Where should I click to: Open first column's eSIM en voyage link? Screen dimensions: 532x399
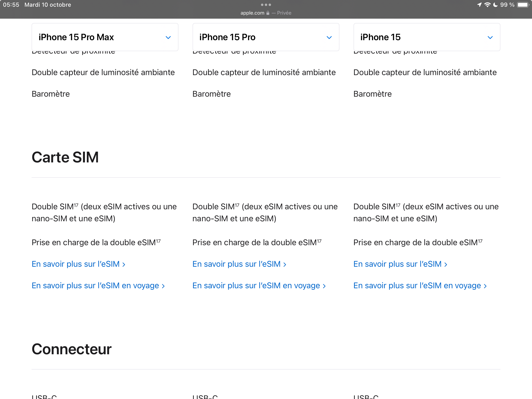tap(98, 285)
